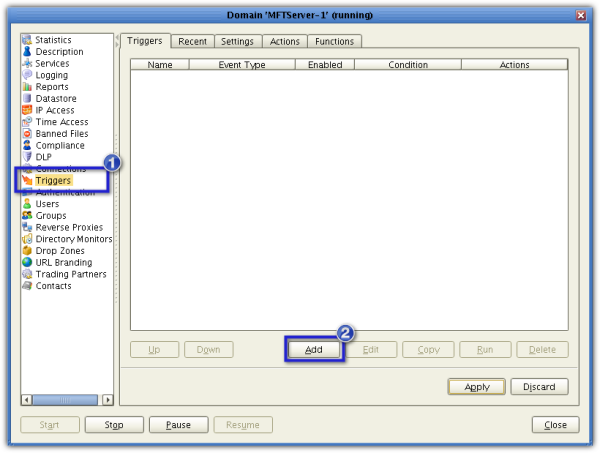Image resolution: width=600 pixels, height=453 pixels.
Task: Click the sidebar horizontal scrollbar thumb
Action: [x=65, y=400]
